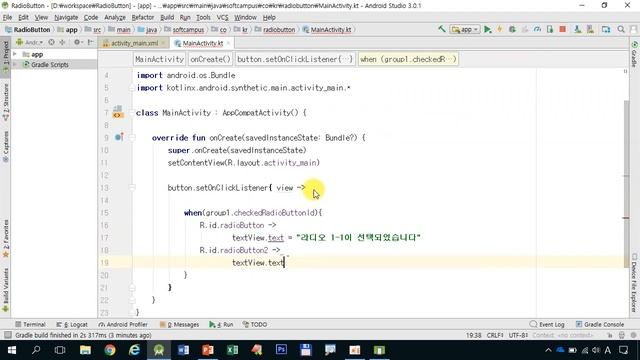640x360 pixels.
Task: Toggle the Project side panel tab
Action: coord(5,56)
